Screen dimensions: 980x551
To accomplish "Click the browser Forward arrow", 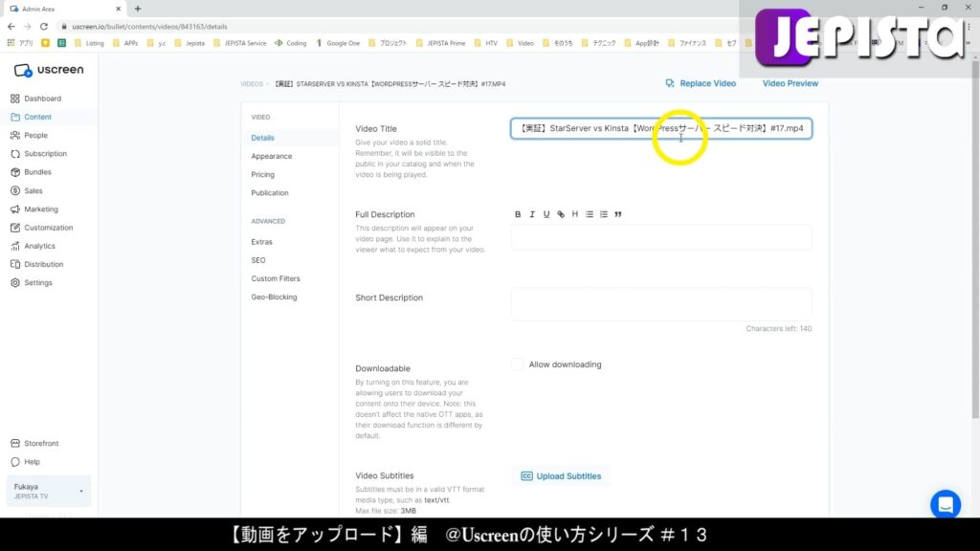I will 28,26.
